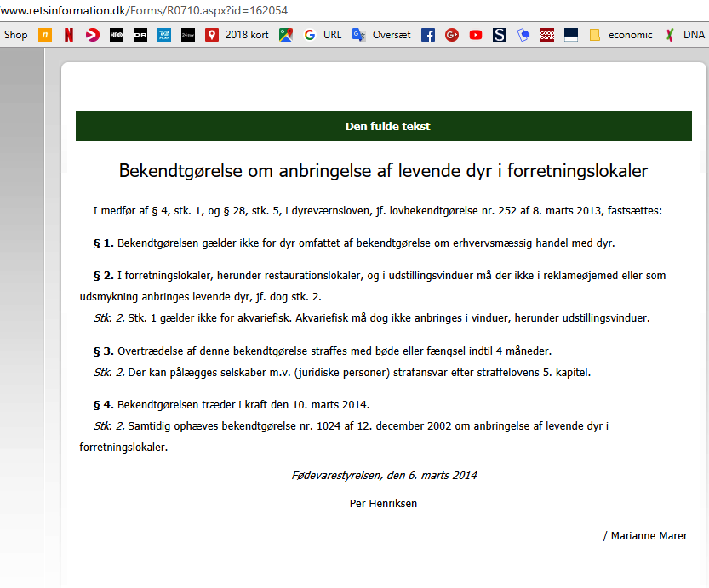Screen dimensions: 709x588
Task: Click the 'Den fulde tekst' green header
Action: tap(383, 126)
